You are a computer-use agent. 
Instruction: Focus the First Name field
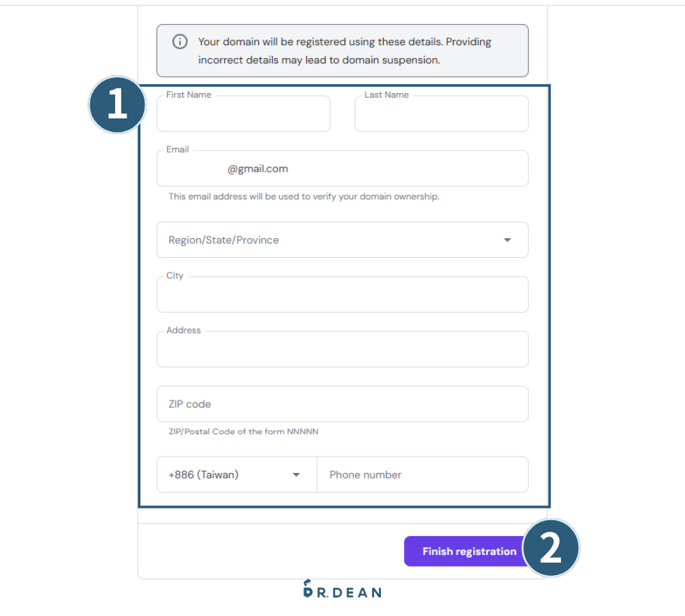click(243, 114)
